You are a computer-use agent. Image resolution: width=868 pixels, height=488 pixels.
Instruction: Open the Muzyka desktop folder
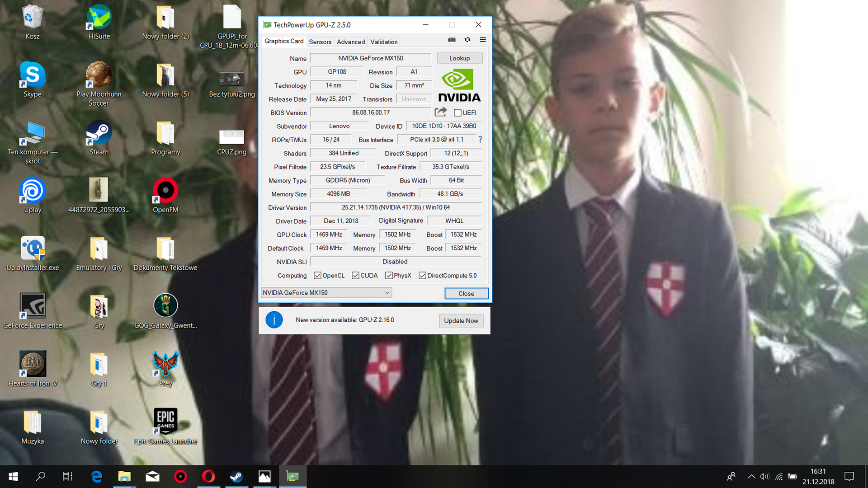33,427
